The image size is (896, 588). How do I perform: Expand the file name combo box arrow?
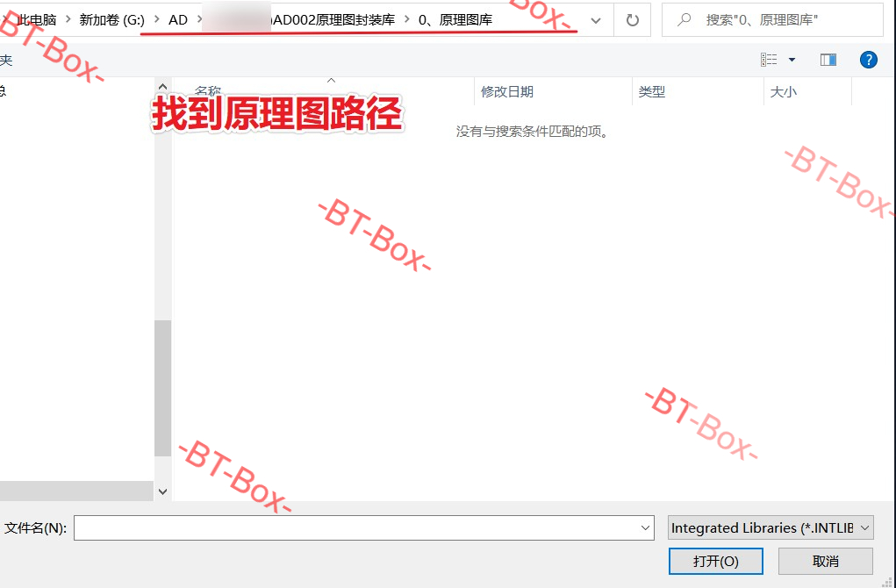click(645, 528)
